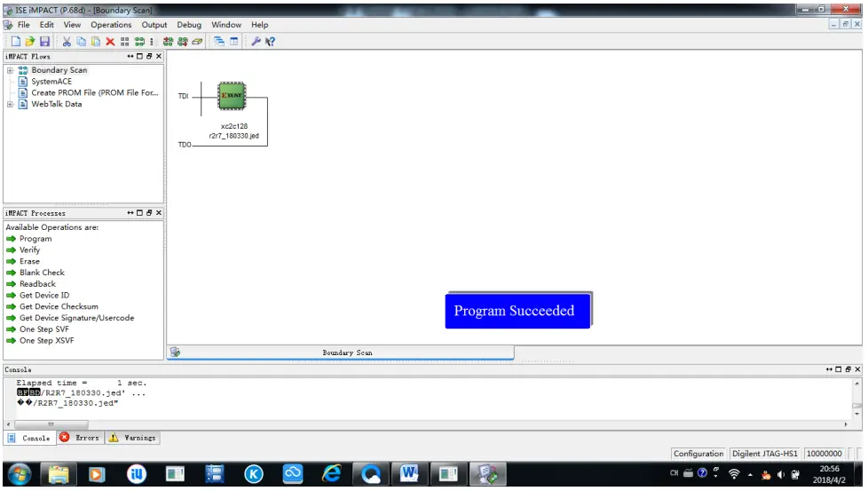Click the console horizontal scrollbar thumb
868x491 pixels.
tap(51, 424)
